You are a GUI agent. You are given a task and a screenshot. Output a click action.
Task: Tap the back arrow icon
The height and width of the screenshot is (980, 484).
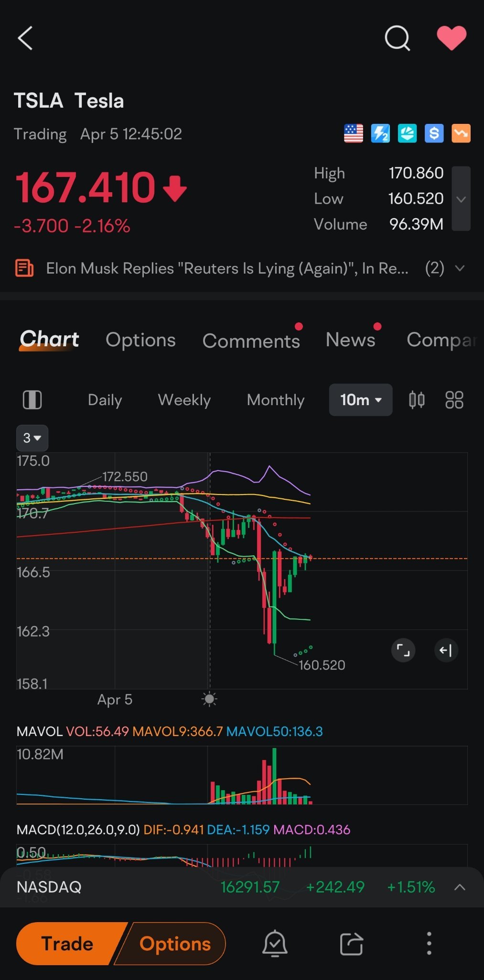coord(25,38)
